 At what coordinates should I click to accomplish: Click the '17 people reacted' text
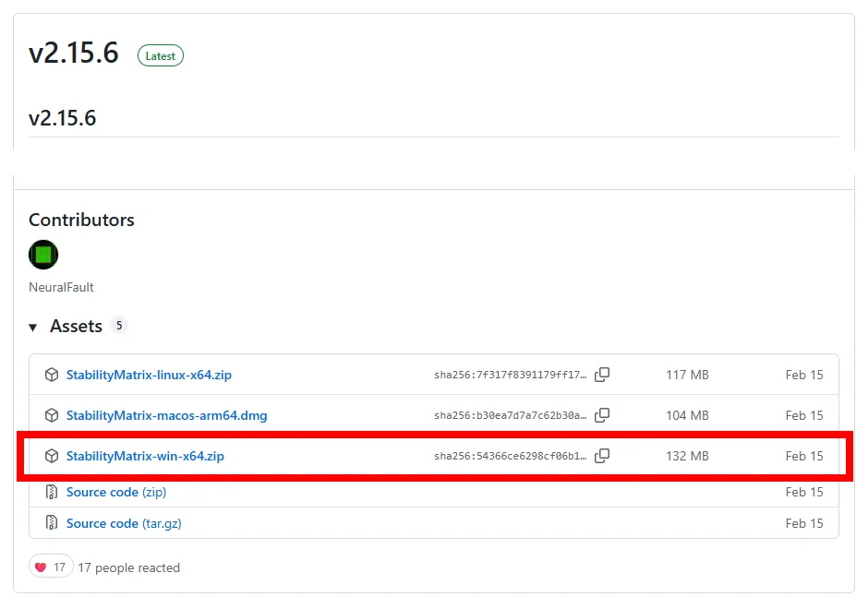coord(129,567)
